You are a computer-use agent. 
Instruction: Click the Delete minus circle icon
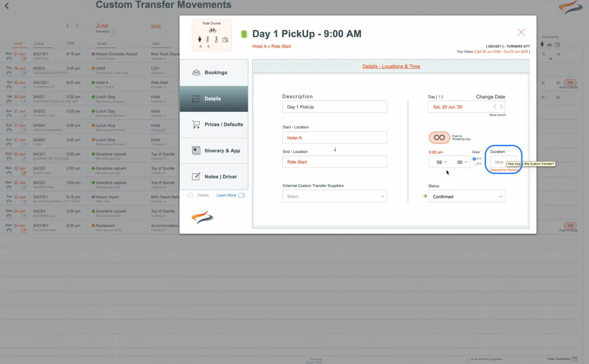[190, 195]
